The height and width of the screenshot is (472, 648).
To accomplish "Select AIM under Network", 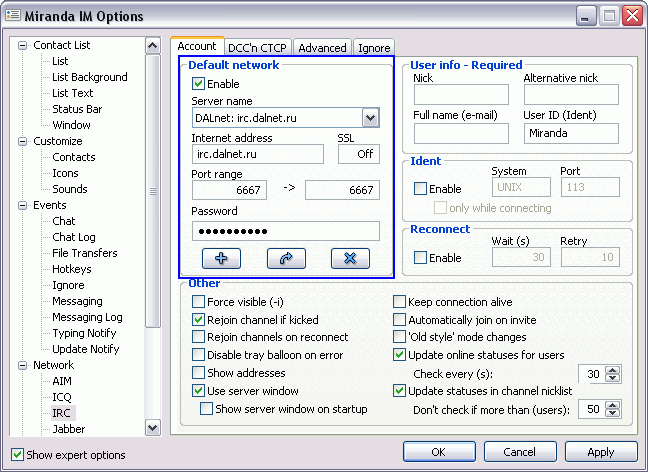I will point(62,381).
